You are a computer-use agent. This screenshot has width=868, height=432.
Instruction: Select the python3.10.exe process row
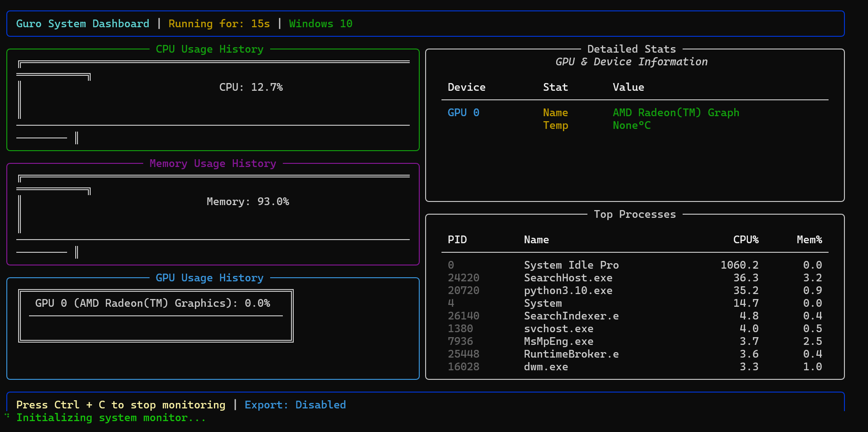tap(568, 290)
